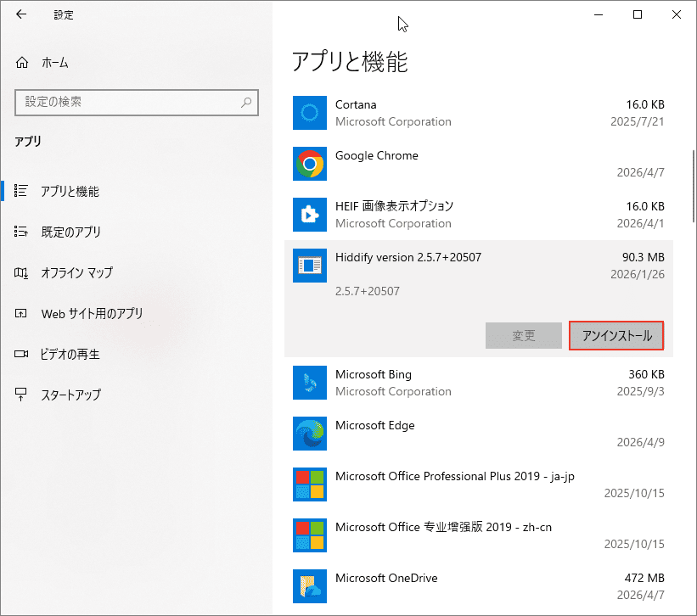Click the back arrow at top left

pyautogui.click(x=19, y=14)
